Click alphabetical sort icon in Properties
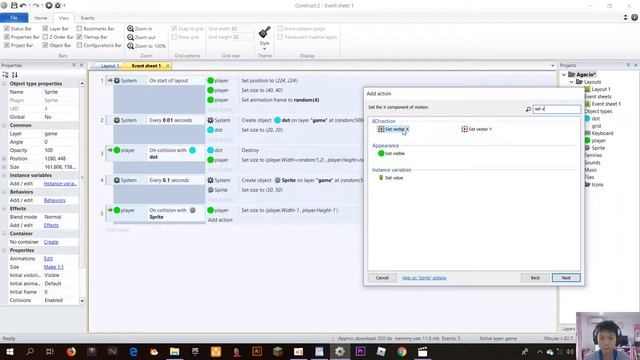640x360 pixels. point(15,75)
